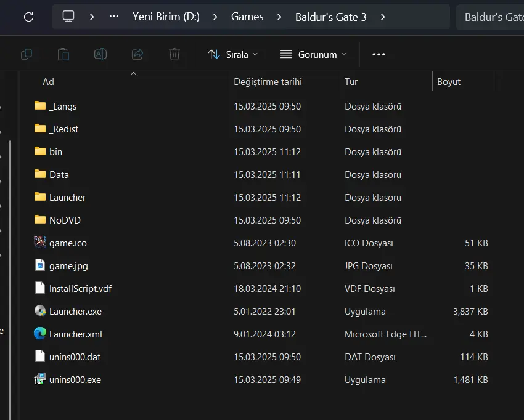Click the NoDVD folder name
Screen dimensions: 524x420
[65, 220]
